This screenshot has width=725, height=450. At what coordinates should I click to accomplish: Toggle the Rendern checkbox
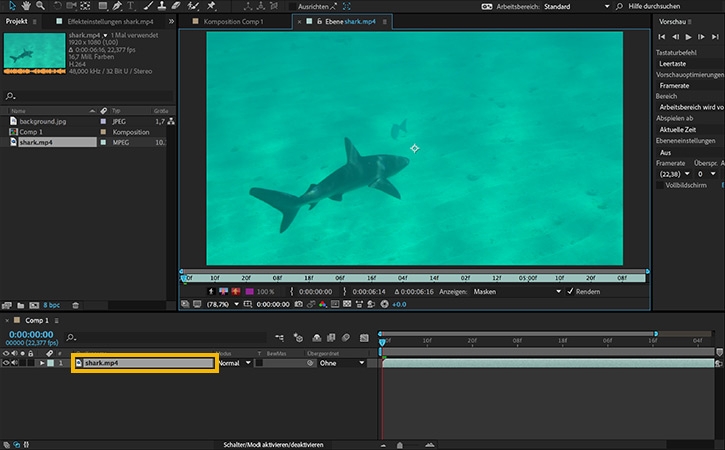point(571,291)
